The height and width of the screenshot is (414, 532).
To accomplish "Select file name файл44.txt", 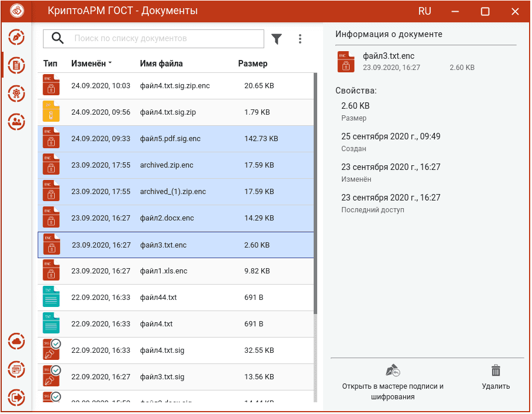I will 158,298.
